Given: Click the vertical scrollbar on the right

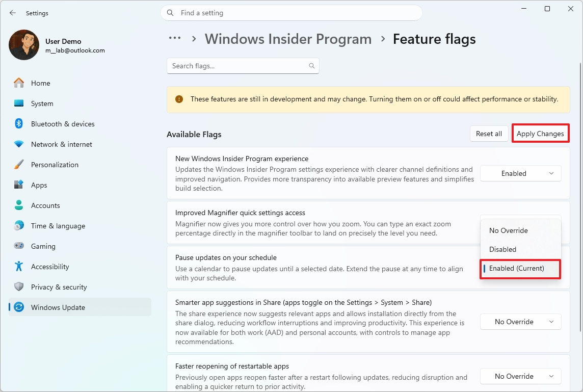Looking at the screenshot, I should click(x=580, y=197).
